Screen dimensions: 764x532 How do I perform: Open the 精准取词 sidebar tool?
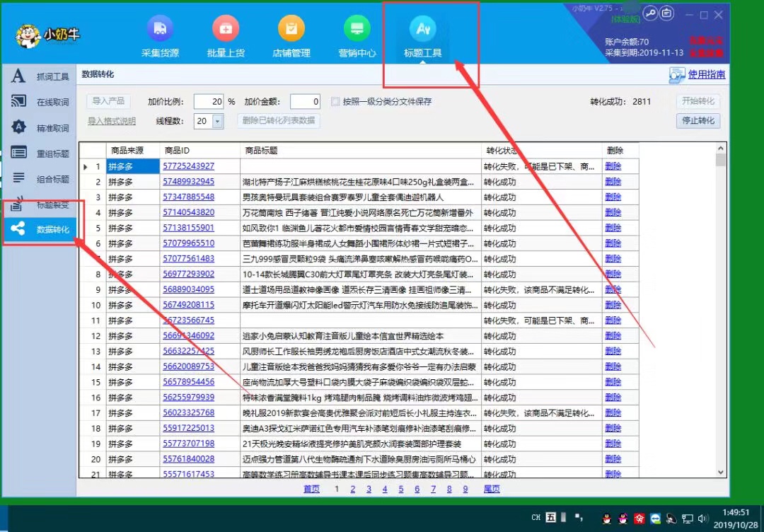click(x=40, y=127)
